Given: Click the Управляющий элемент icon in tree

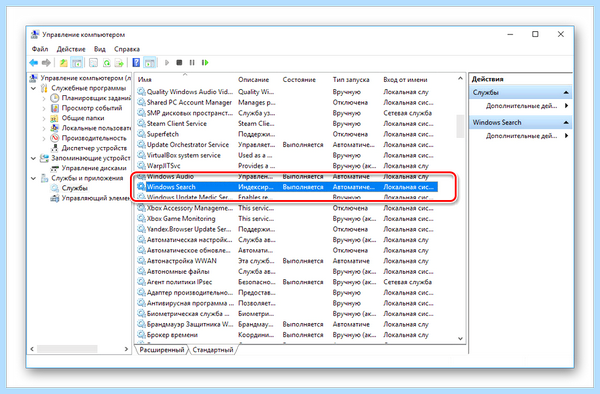Looking at the screenshot, I should click(x=55, y=198).
